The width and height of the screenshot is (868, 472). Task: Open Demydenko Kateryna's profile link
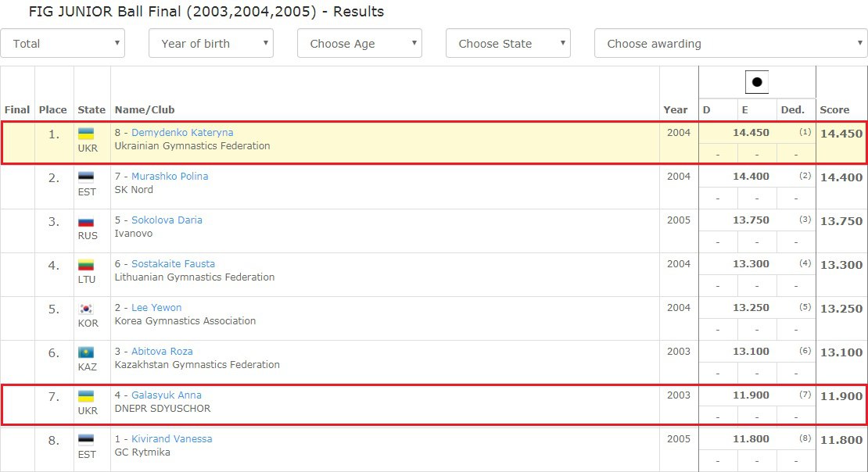point(182,133)
